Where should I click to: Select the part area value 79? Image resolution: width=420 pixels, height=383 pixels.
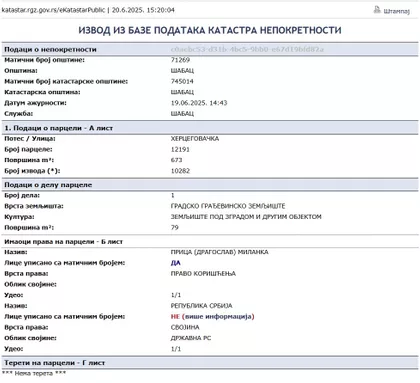[x=175, y=227]
